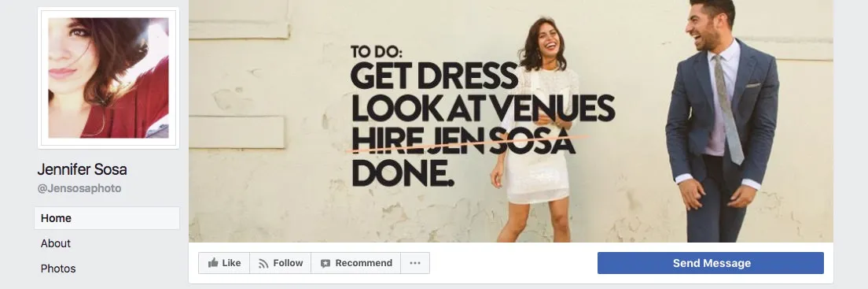868x289 pixels.
Task: Send Message to Jennifer Sosa
Action: tap(711, 263)
